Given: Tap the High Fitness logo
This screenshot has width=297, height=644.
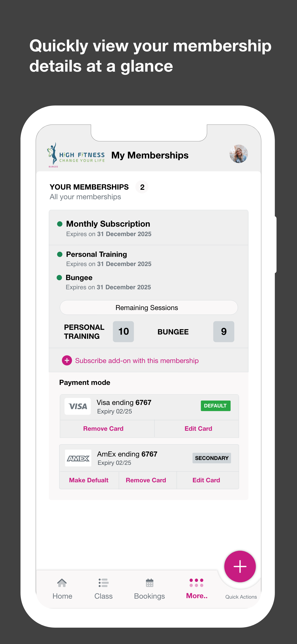Looking at the screenshot, I should pos(76,155).
